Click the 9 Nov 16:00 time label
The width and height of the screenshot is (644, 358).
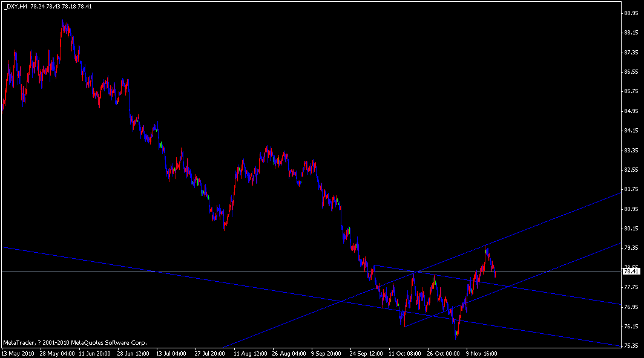click(x=481, y=354)
